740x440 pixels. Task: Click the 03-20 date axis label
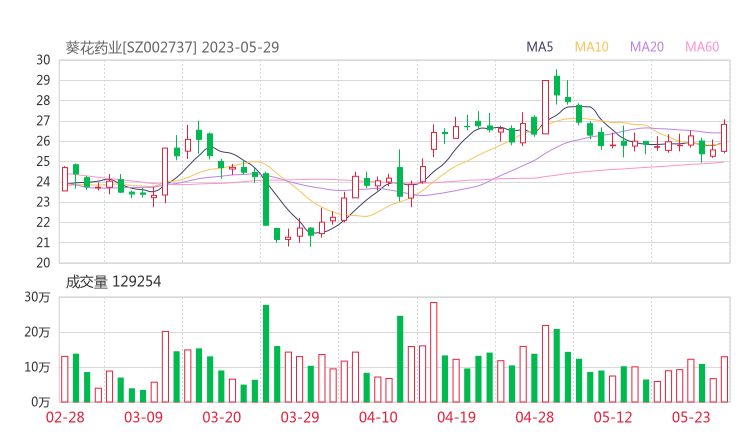click(x=222, y=417)
